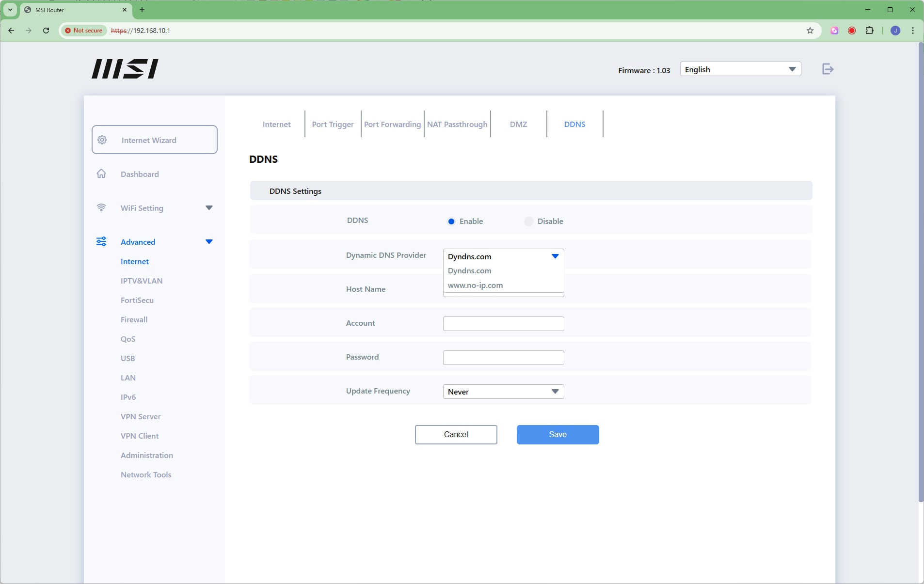Viewport: 924px width, 584px height.
Task: Select the Disable DDNS radio button
Action: pyautogui.click(x=529, y=221)
